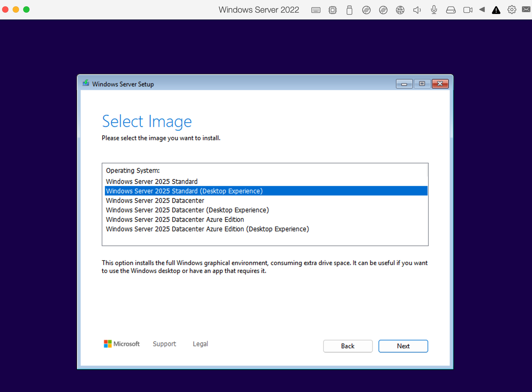Viewport: 532px width, 392px height.
Task: Select Windows Server 2025 Standard core option
Action: [152, 182]
